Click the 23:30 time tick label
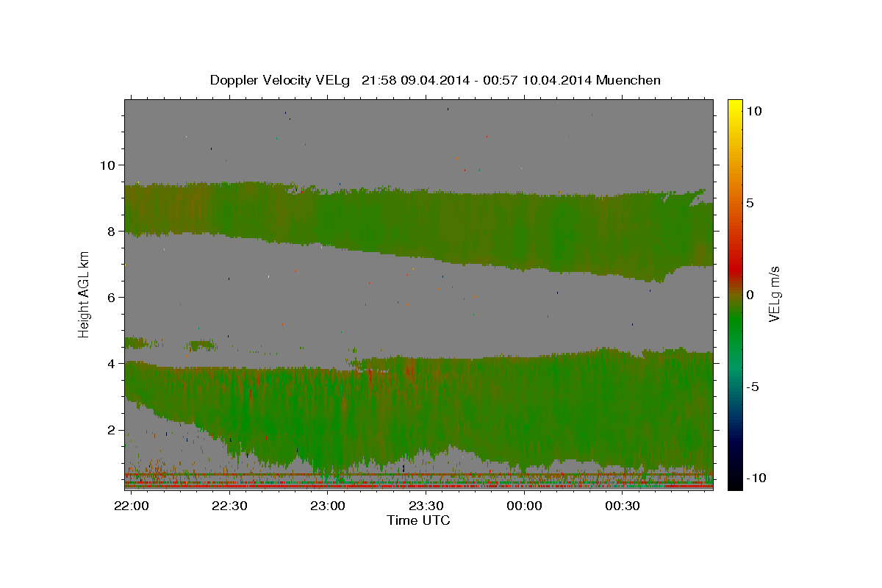Image resolution: width=882 pixels, height=588 pixels. click(426, 506)
